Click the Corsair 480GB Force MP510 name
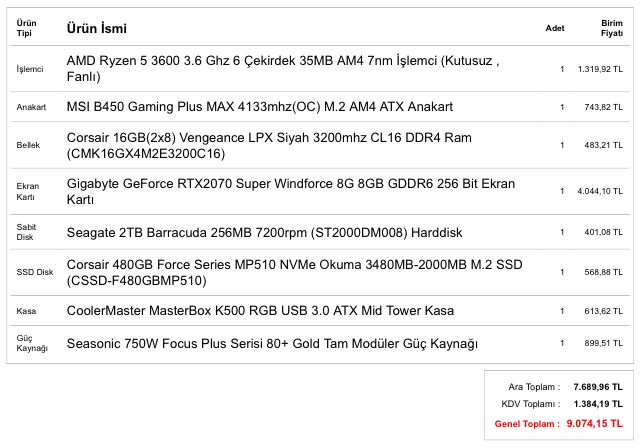640x448 pixels. (x=294, y=272)
